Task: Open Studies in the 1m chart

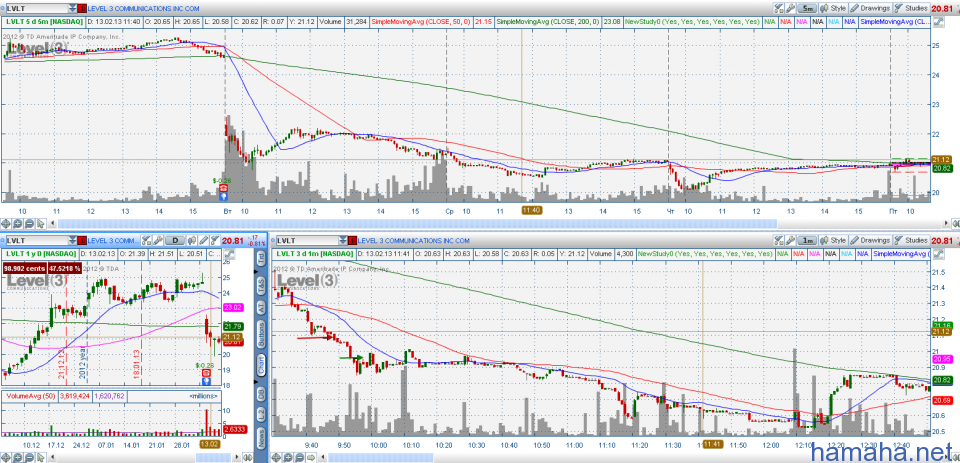Action: [x=911, y=241]
